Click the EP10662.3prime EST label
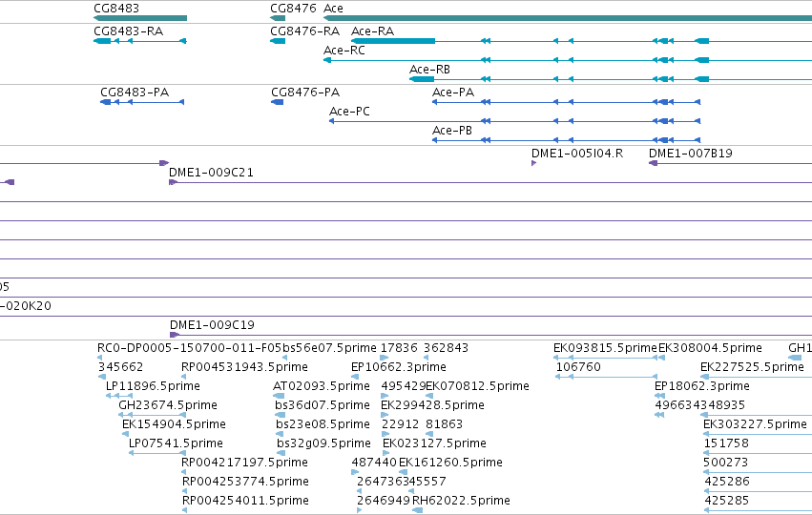 click(399, 367)
